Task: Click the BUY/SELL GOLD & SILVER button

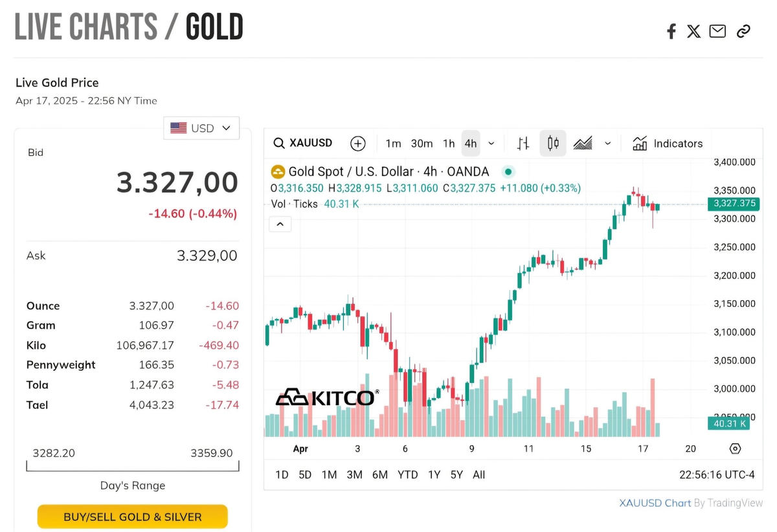Action: [x=133, y=517]
